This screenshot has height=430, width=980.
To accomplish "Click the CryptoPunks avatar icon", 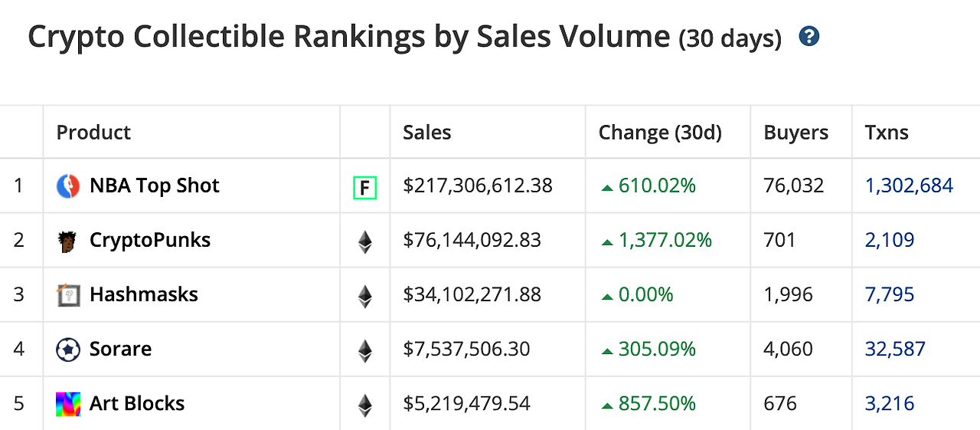I will click(x=67, y=241).
